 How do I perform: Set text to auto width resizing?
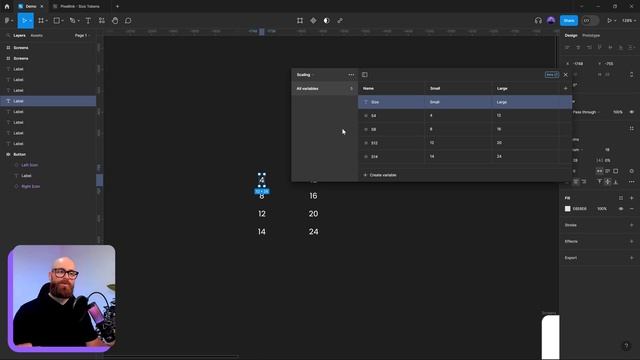point(599,171)
